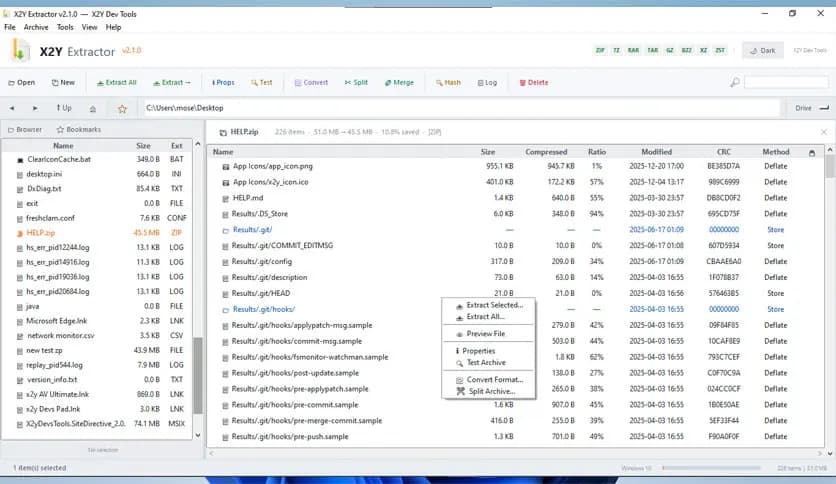
Task: Select Results/.git/config in the archive
Action: click(515, 262)
